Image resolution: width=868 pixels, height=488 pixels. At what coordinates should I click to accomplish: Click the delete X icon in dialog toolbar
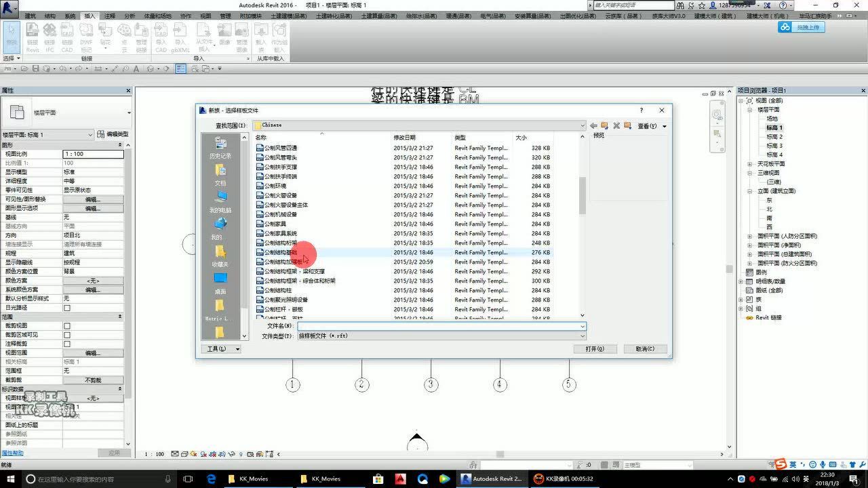click(616, 125)
